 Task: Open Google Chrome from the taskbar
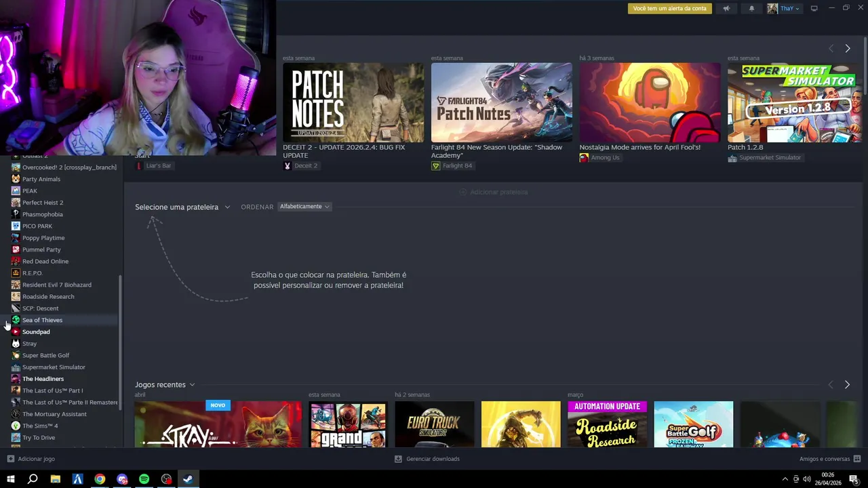point(100,479)
